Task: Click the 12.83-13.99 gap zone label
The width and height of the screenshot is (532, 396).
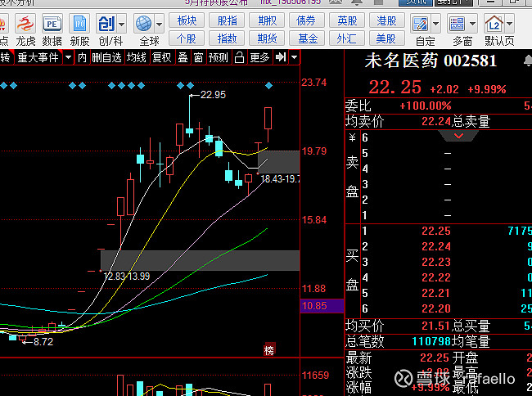Action: click(126, 277)
